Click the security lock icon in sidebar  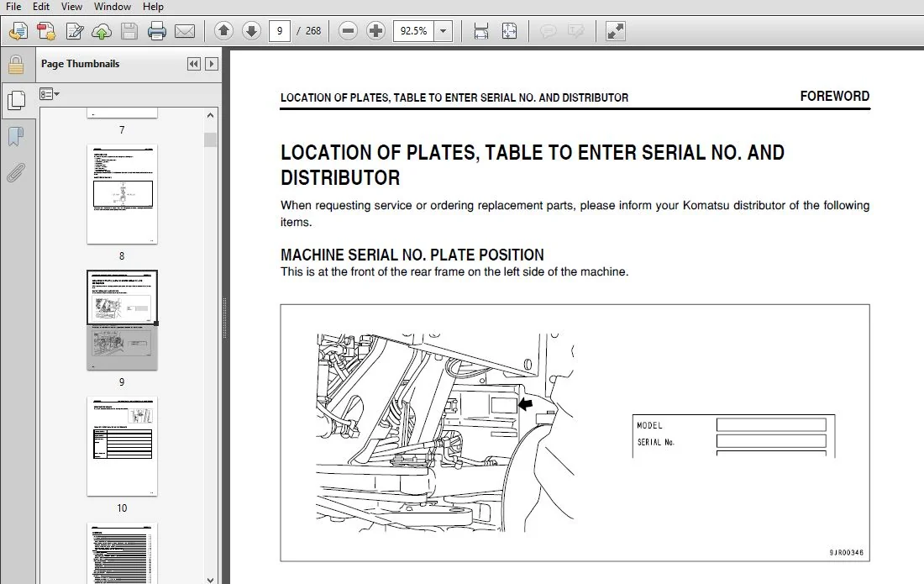pos(16,65)
